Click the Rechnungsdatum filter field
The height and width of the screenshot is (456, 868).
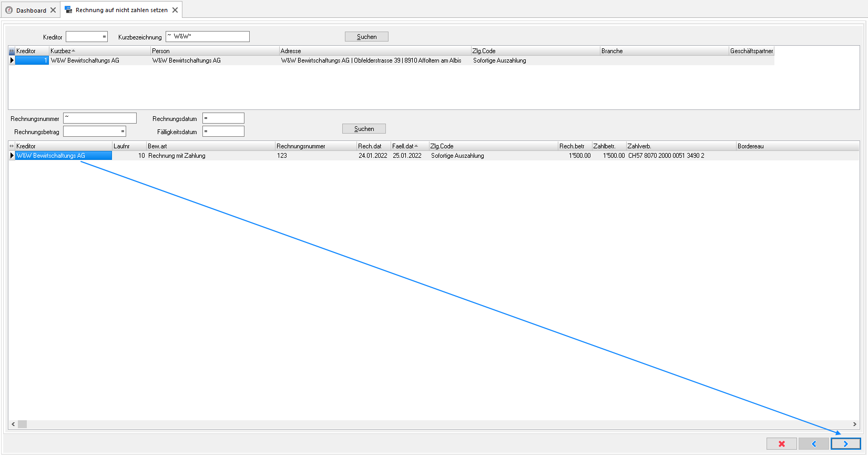(x=223, y=118)
